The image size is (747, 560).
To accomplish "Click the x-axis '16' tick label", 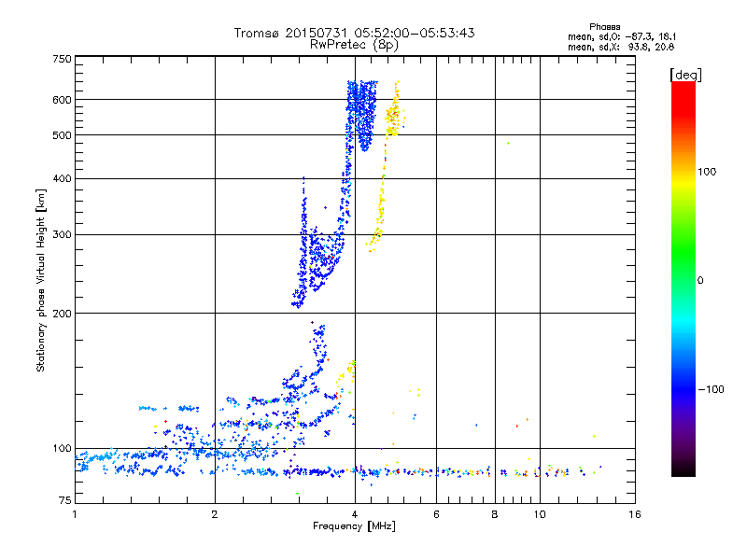I will [x=635, y=514].
